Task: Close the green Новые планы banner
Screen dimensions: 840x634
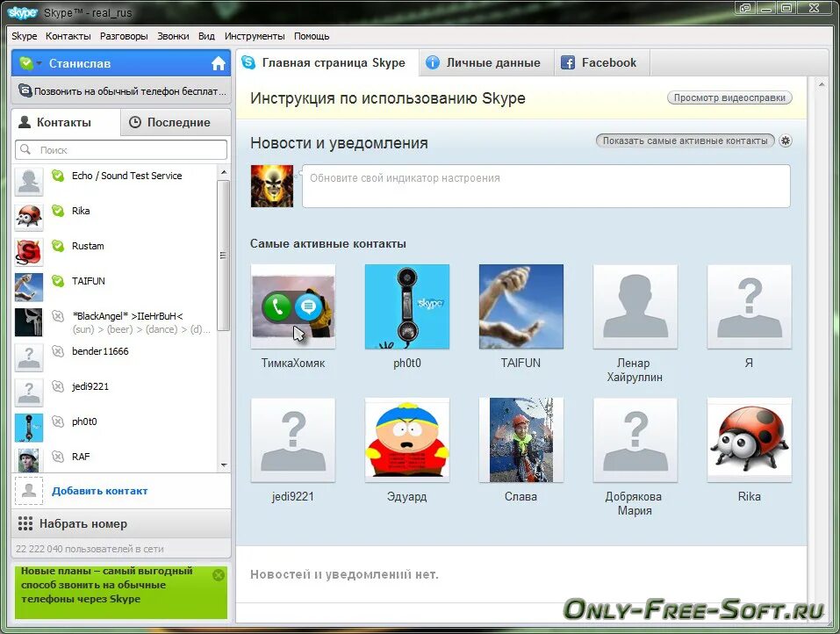Action: (x=219, y=575)
